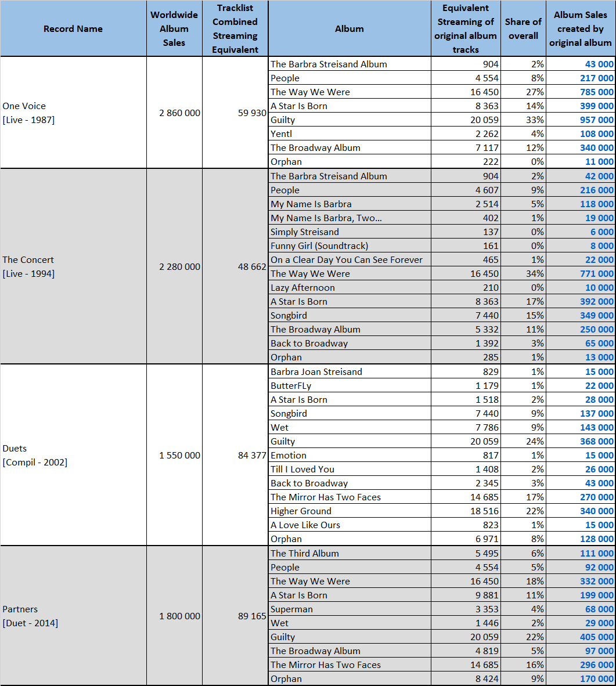Viewport: 616px width, 686px height.
Task: Click the 16% share cell
Action: point(523,665)
